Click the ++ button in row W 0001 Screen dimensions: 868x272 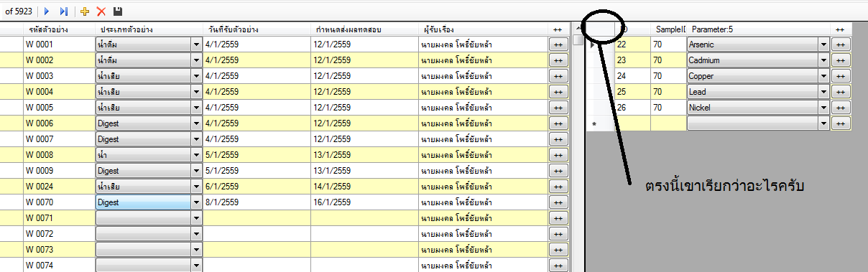[x=558, y=44]
